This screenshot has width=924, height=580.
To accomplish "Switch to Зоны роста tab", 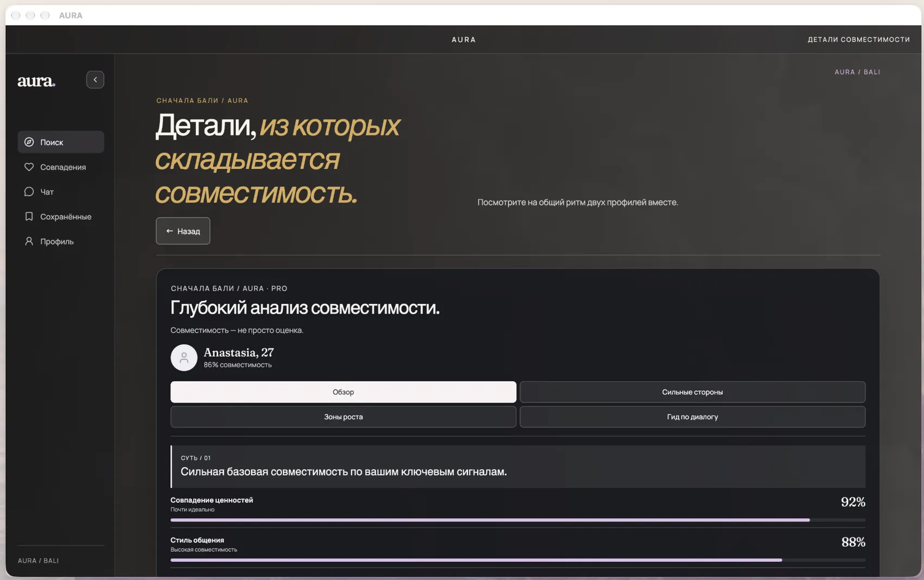I will [344, 417].
